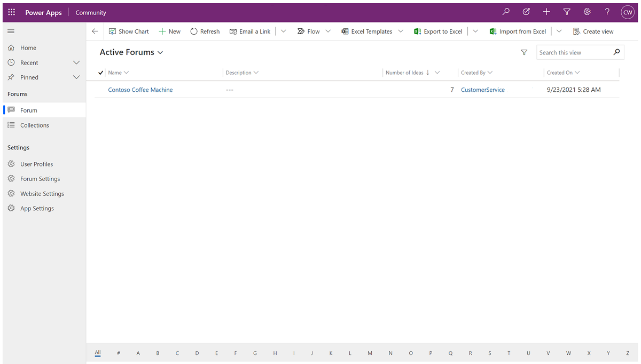Viewport: 641px width, 364px height.
Task: Click Export to Excel
Action: pos(438,31)
